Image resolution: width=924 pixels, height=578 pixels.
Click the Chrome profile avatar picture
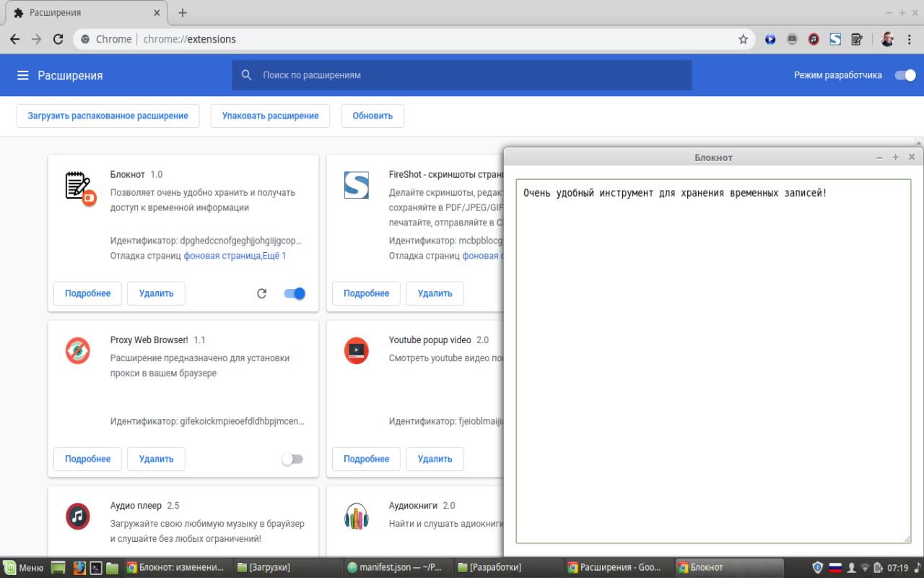click(886, 39)
